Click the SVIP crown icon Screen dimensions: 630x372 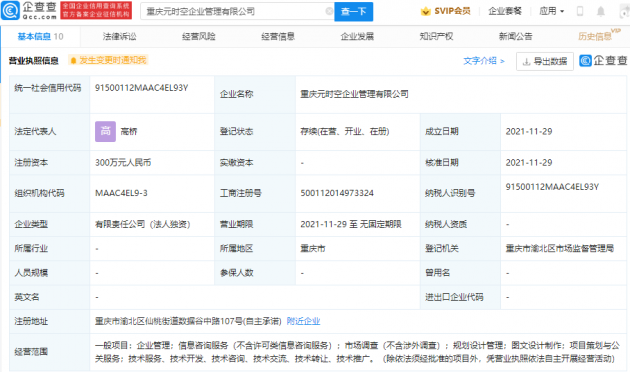tap(425, 11)
